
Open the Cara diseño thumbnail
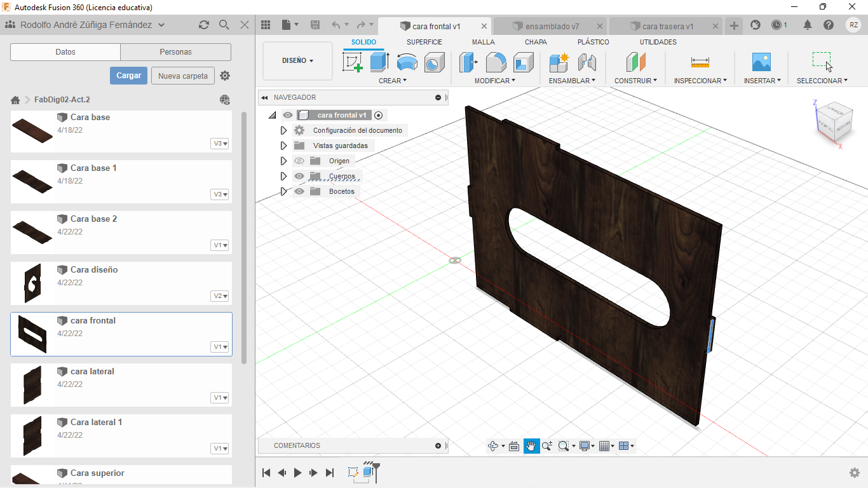point(32,283)
